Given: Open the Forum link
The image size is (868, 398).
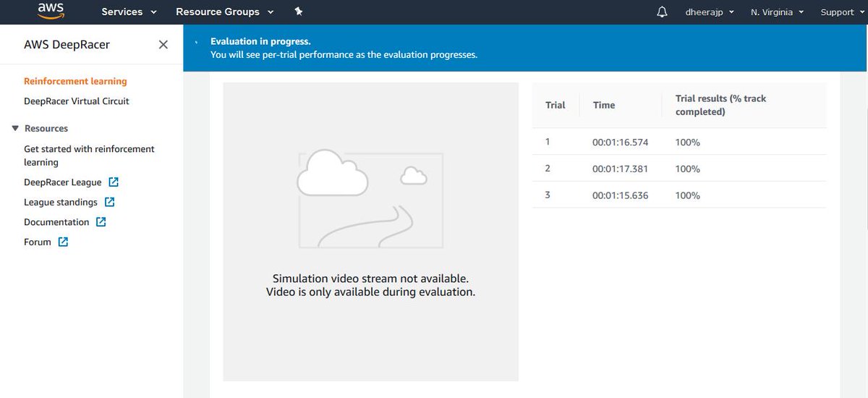Looking at the screenshot, I should [38, 242].
